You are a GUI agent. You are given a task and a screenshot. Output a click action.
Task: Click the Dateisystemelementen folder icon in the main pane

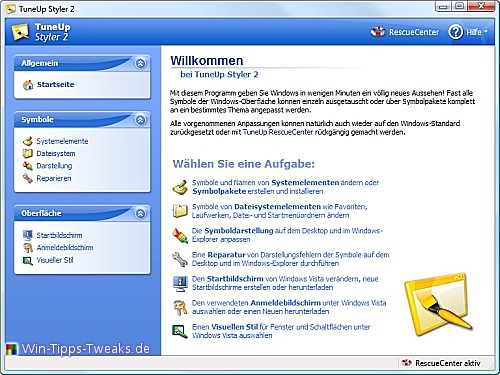180,211
